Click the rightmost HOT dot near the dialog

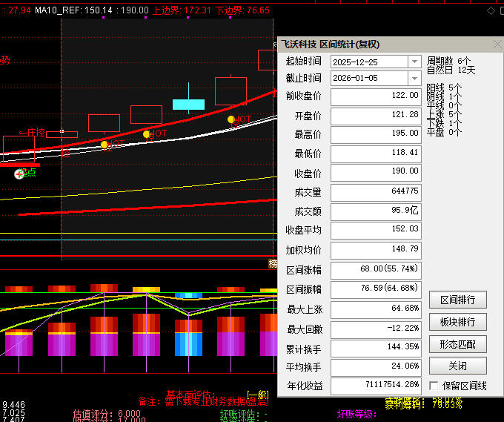tap(231, 119)
